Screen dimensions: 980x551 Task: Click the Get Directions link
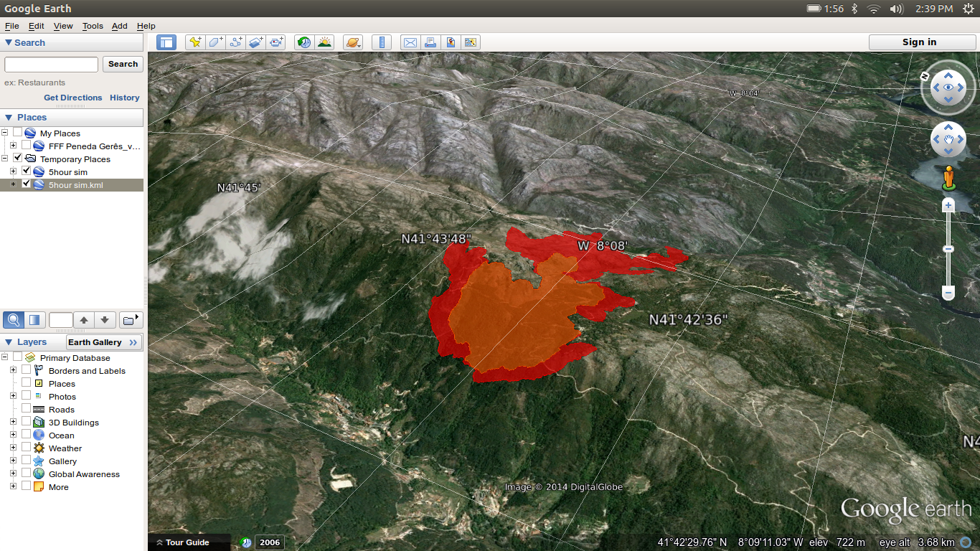(73, 98)
